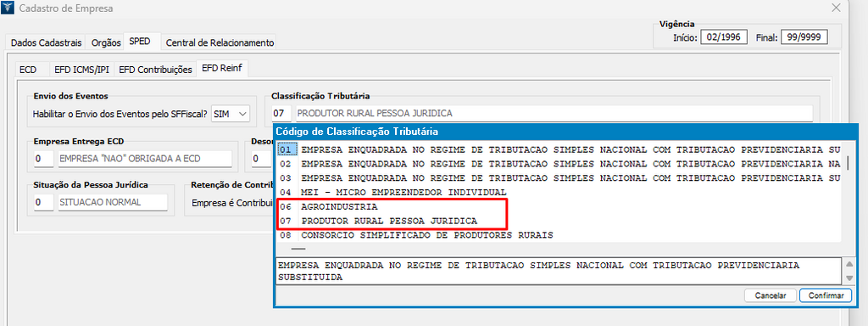The image size is (868, 326).
Task: Click the Vigência Final field 99/9999
Action: coord(804,37)
